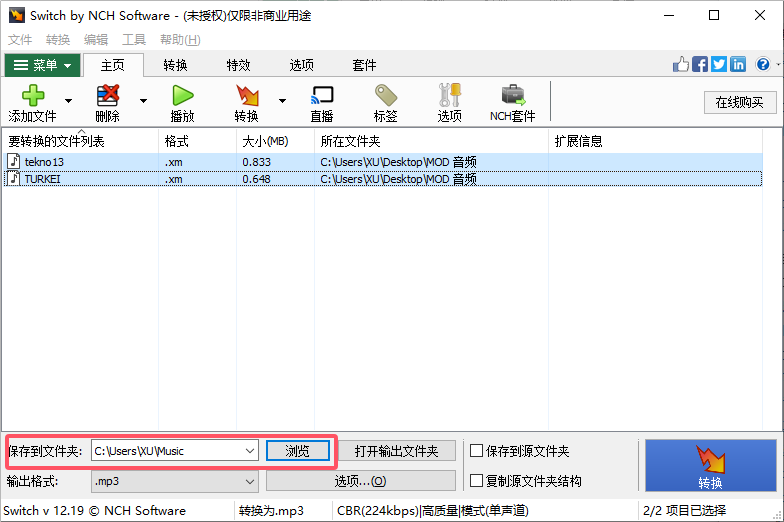Expand the Convert toolbar dropdown arrow

282,100
